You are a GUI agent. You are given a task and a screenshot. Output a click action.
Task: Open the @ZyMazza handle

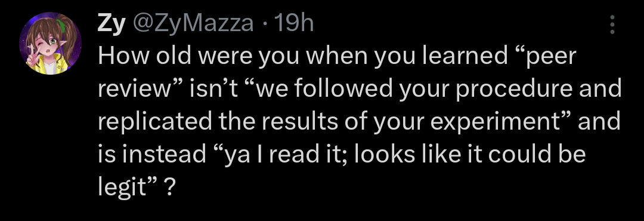click(x=192, y=24)
